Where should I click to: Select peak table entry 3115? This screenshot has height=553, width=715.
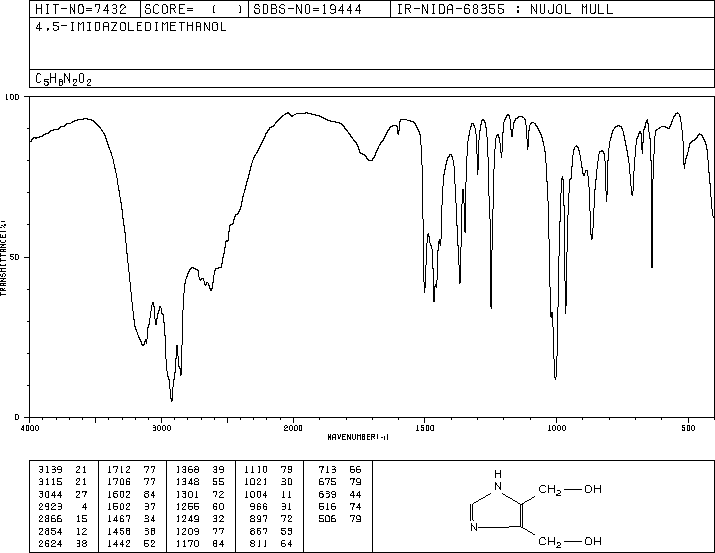pyautogui.click(x=50, y=481)
